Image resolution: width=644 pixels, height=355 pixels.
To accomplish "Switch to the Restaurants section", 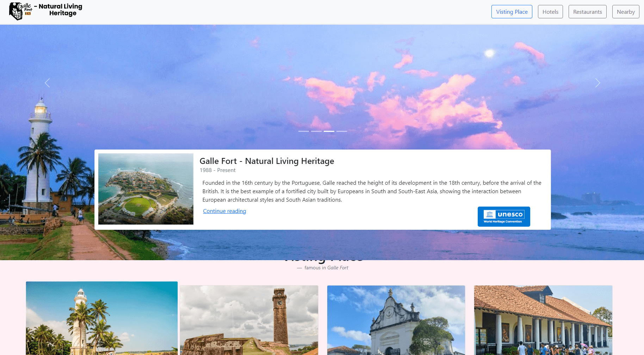I will (587, 12).
